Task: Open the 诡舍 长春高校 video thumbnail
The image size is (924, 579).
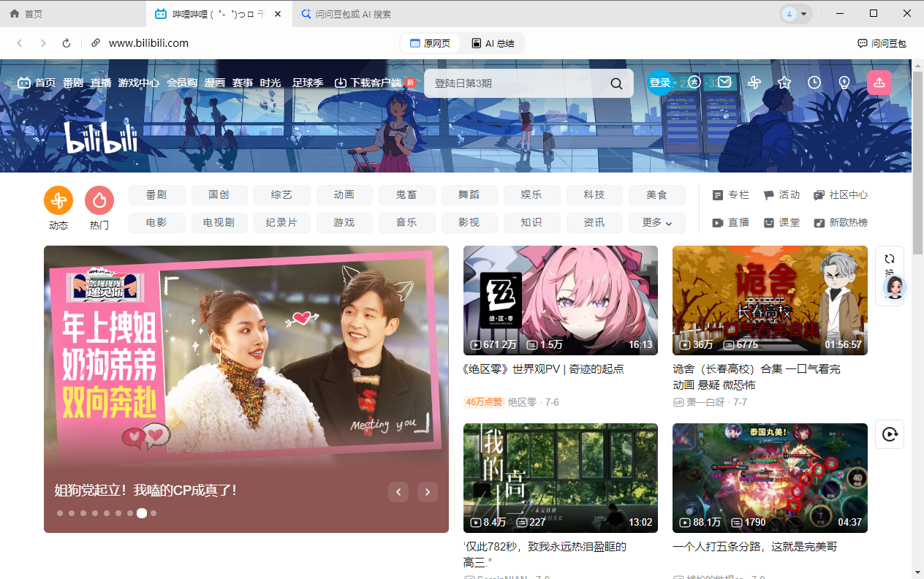Action: [770, 300]
